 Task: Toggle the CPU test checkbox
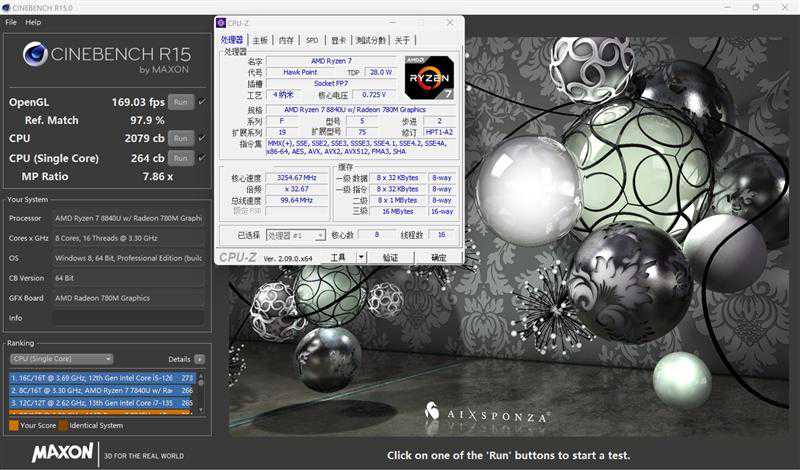tap(202, 138)
